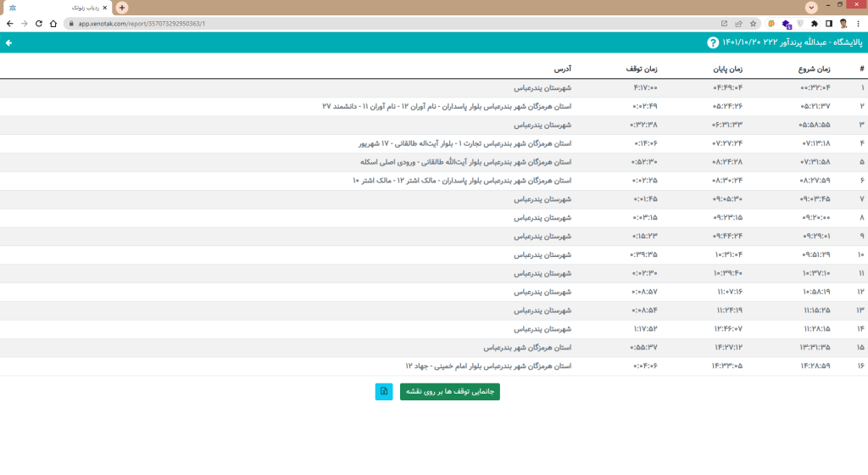The image size is (868, 475).
Task: Click the '#' column header
Action: click(x=861, y=69)
